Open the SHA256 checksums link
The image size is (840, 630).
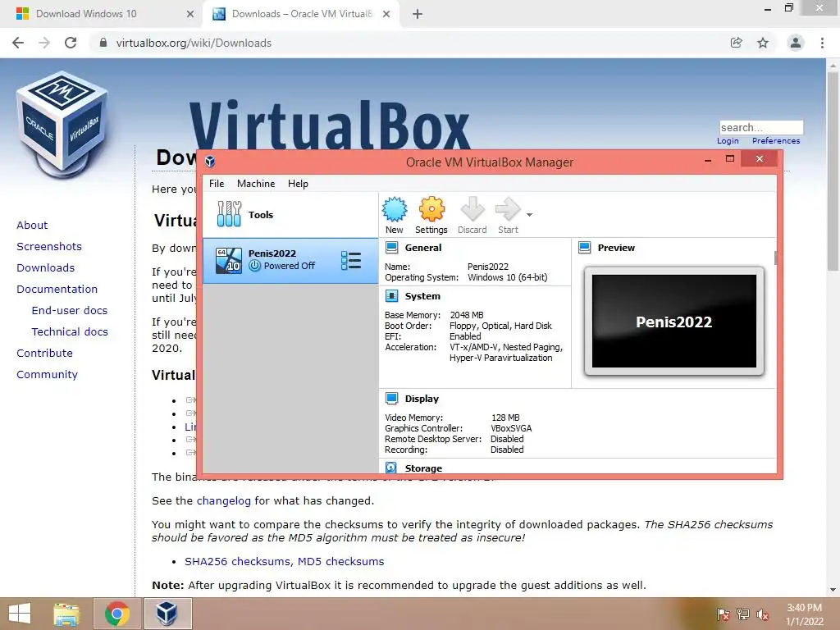(239, 561)
